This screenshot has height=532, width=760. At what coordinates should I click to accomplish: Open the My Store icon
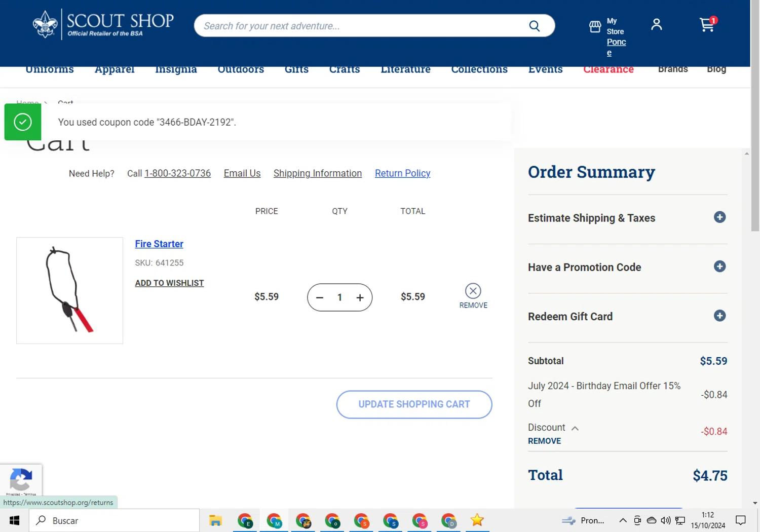pos(595,26)
